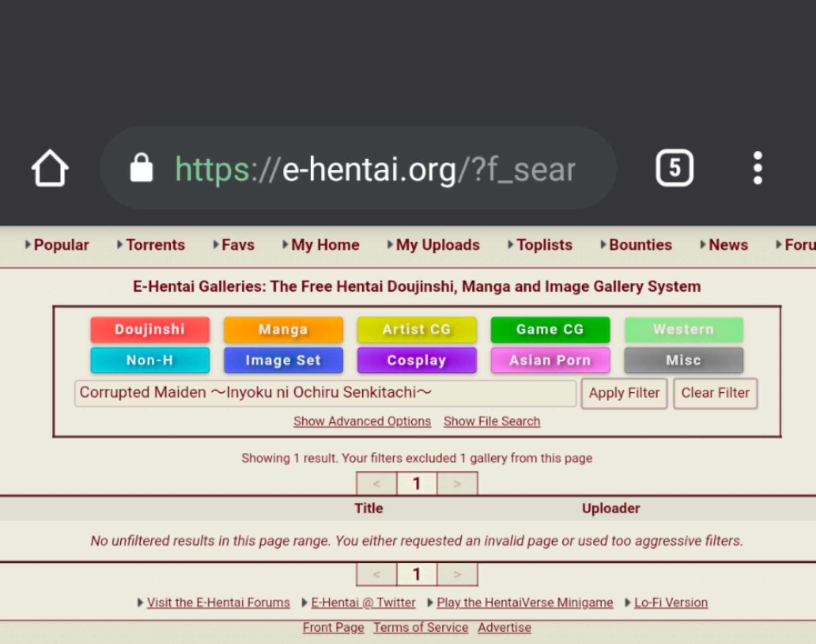
Task: Toggle the Asian Porn category filter
Action: pos(550,360)
